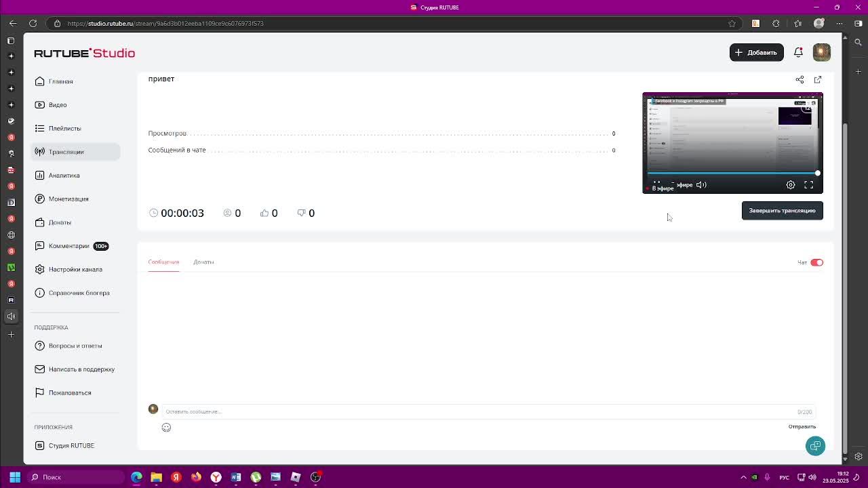This screenshot has width=868, height=488.
Task: Open Монетизация ruble icon
Action: (39, 199)
